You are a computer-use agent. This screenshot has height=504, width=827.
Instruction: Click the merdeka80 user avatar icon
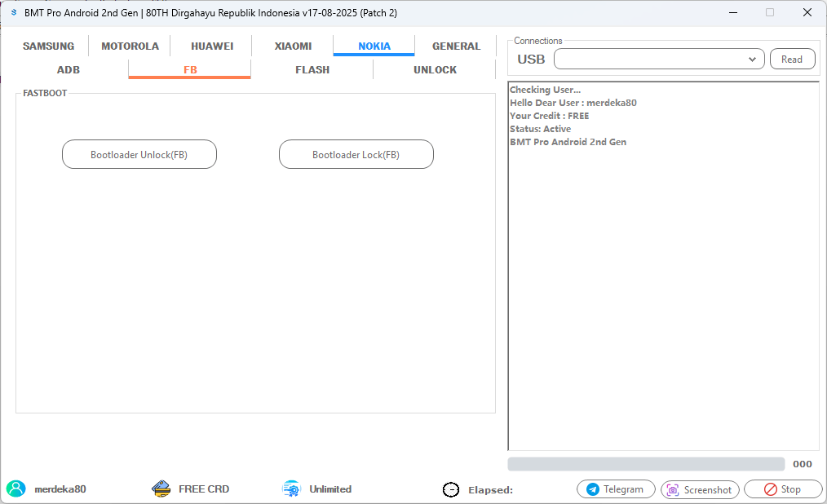(18, 489)
